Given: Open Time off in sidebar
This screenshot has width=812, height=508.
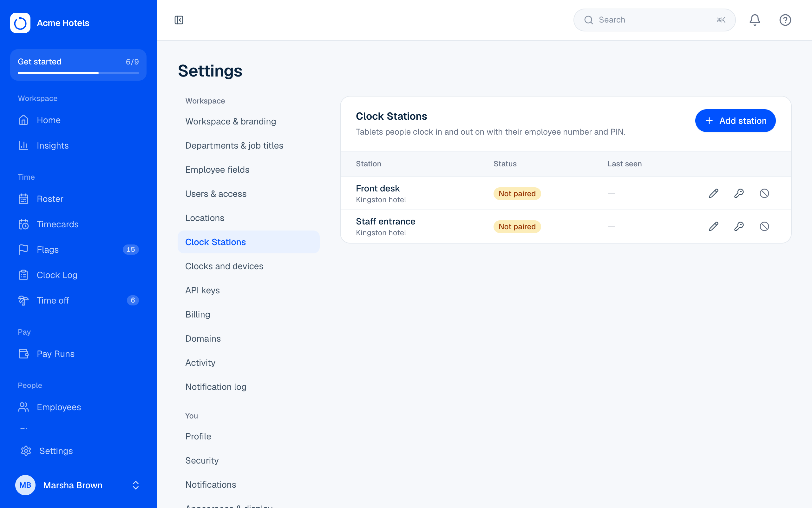Looking at the screenshot, I should pos(78,300).
